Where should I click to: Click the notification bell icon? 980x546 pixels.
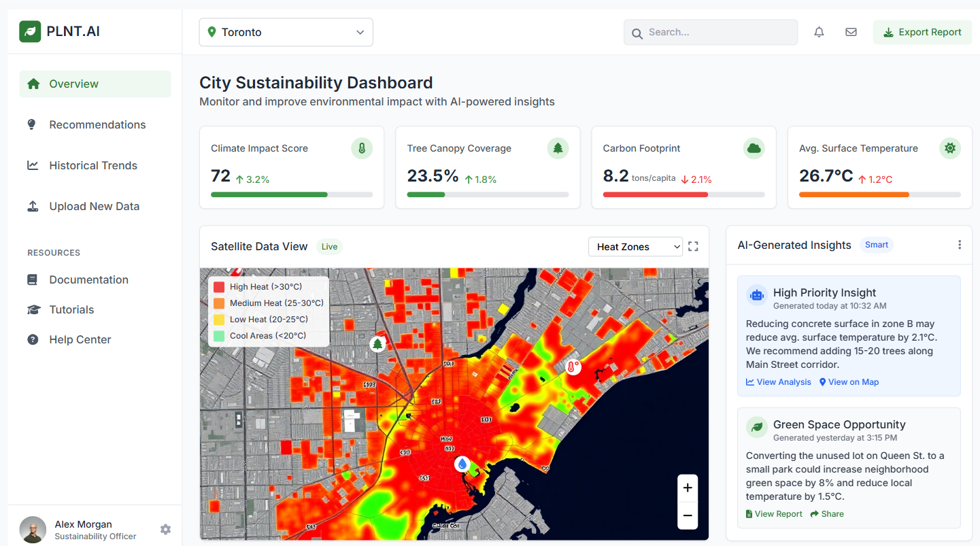click(x=819, y=32)
